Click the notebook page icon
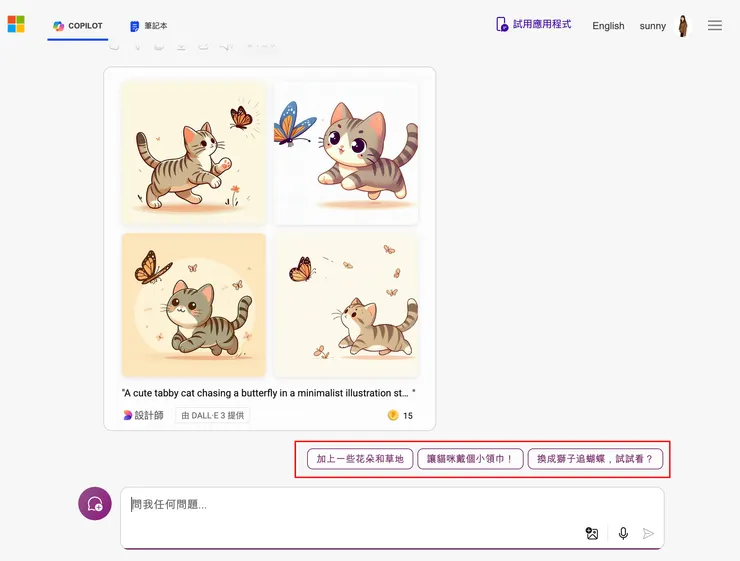740x561 pixels. pyautogui.click(x=135, y=26)
